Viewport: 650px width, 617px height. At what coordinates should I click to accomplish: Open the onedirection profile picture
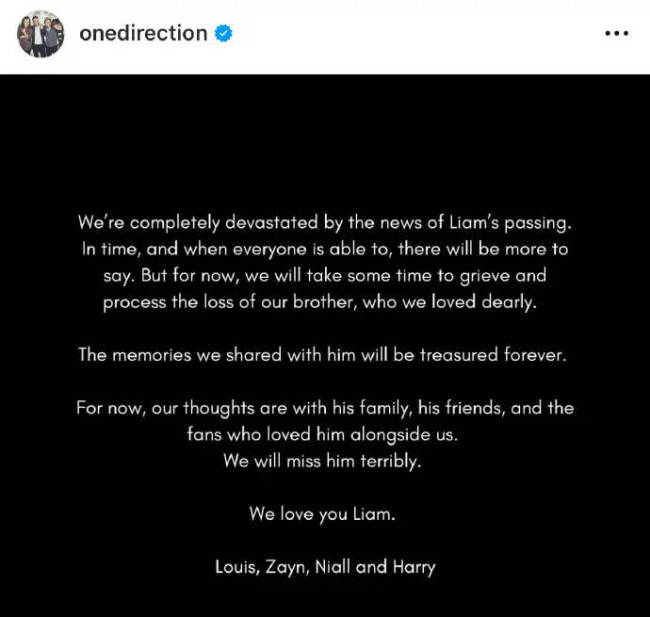40,34
